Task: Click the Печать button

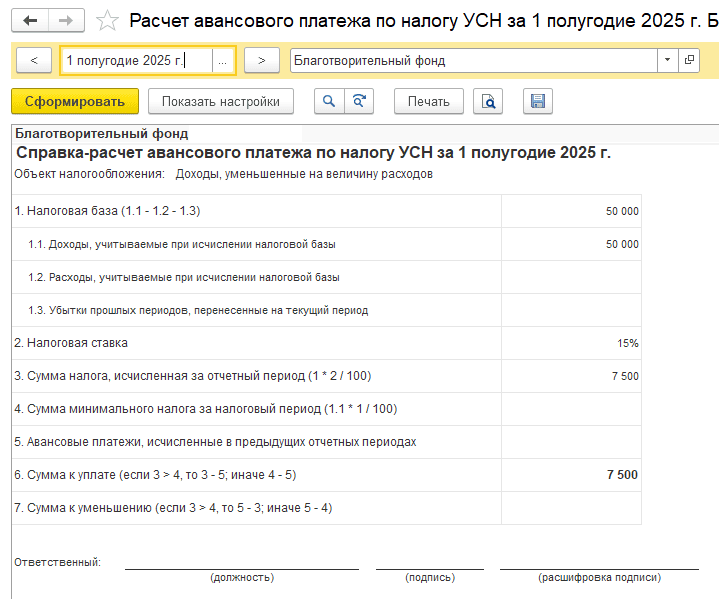Action: [x=429, y=101]
